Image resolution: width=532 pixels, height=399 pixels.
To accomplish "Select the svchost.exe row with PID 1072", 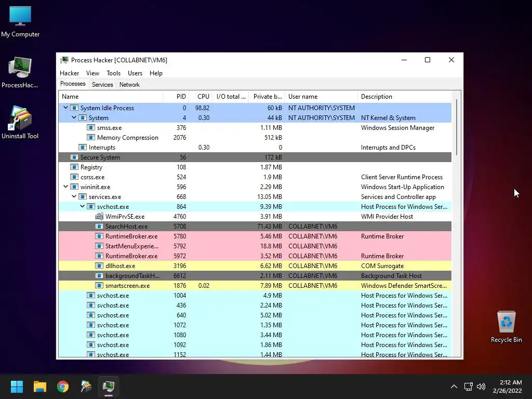I will pos(255,325).
